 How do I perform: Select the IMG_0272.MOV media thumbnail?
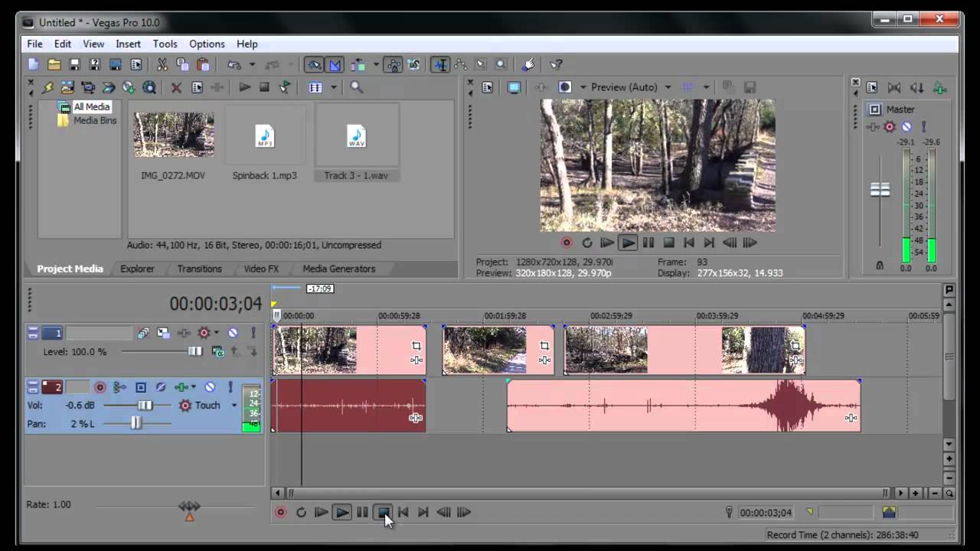(x=174, y=134)
